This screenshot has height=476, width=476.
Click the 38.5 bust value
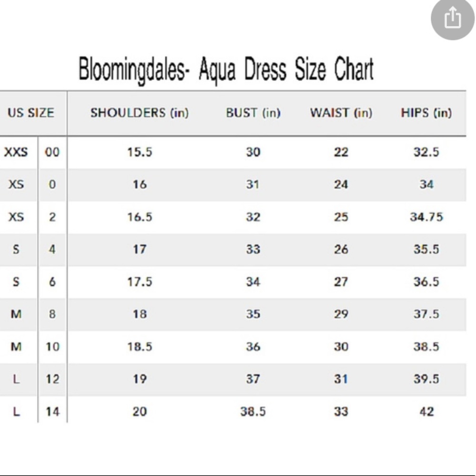253,412
